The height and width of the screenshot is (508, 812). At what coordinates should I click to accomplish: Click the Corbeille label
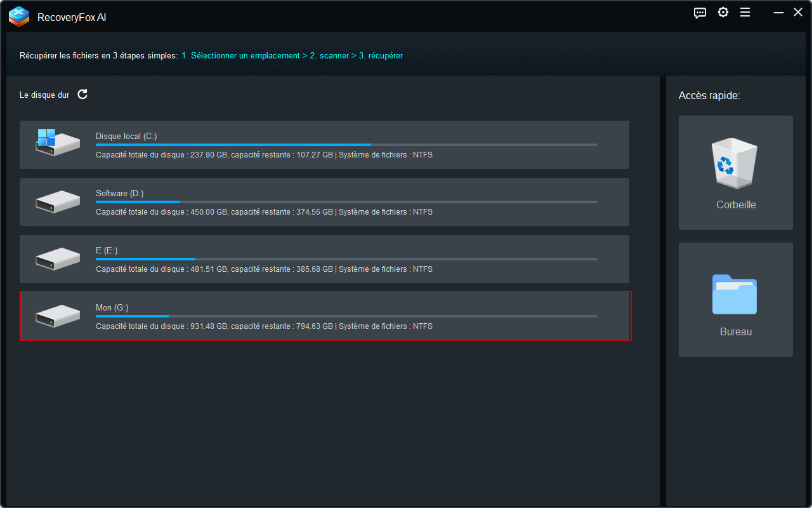[x=736, y=205]
